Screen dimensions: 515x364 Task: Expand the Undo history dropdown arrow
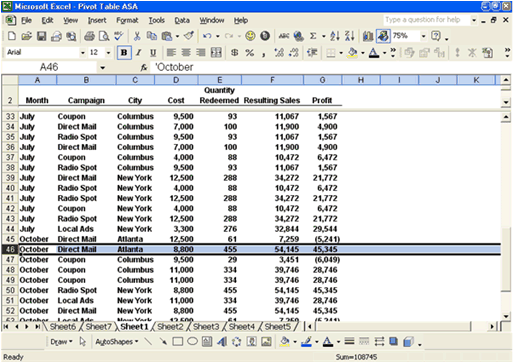coord(218,36)
